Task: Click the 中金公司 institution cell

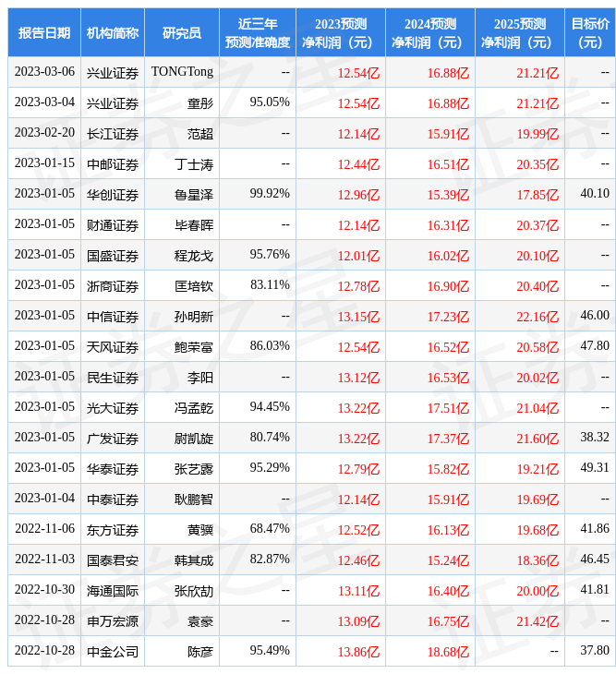Action: tap(113, 652)
